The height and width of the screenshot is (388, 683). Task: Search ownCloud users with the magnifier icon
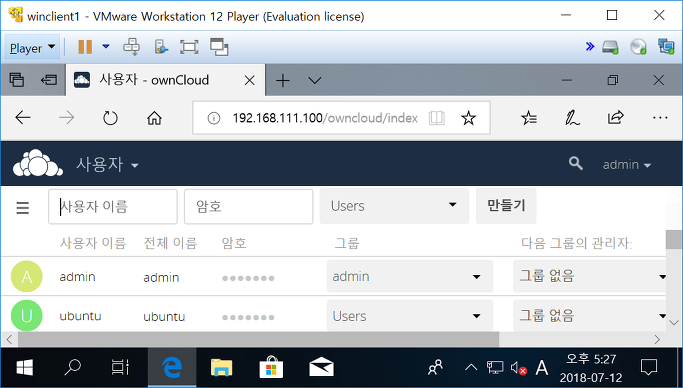coord(575,163)
